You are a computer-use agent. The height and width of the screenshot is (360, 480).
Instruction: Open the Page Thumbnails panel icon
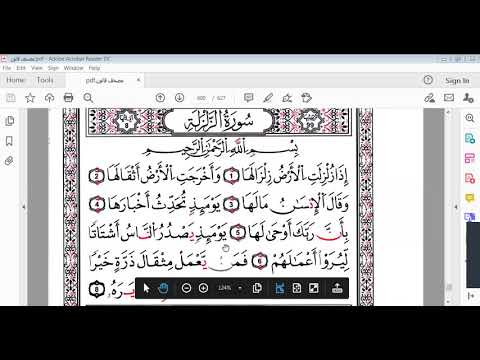coord(10,121)
